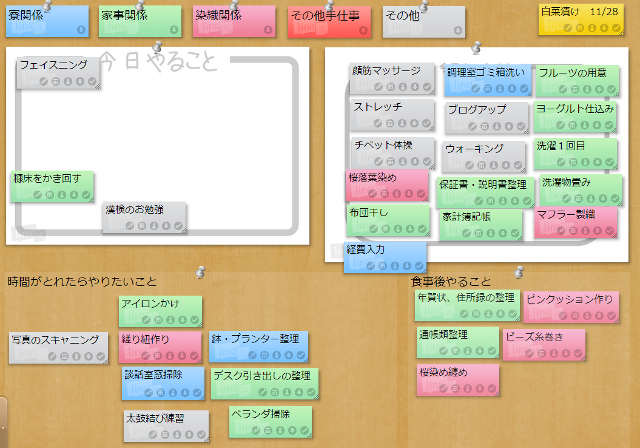Screen dimensions: 640x448
Task: Check off the アイロンかけ sticky
Action: 195,320
